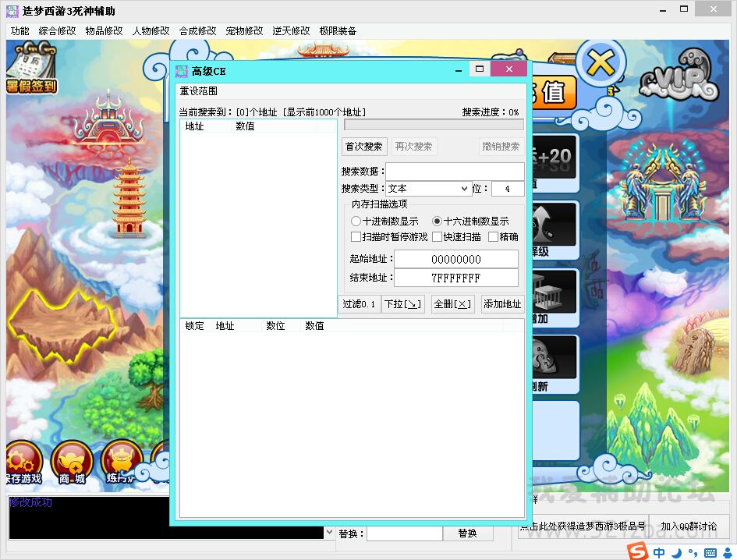Click the 首次搜索 button
The height and width of the screenshot is (560, 737).
tap(364, 147)
